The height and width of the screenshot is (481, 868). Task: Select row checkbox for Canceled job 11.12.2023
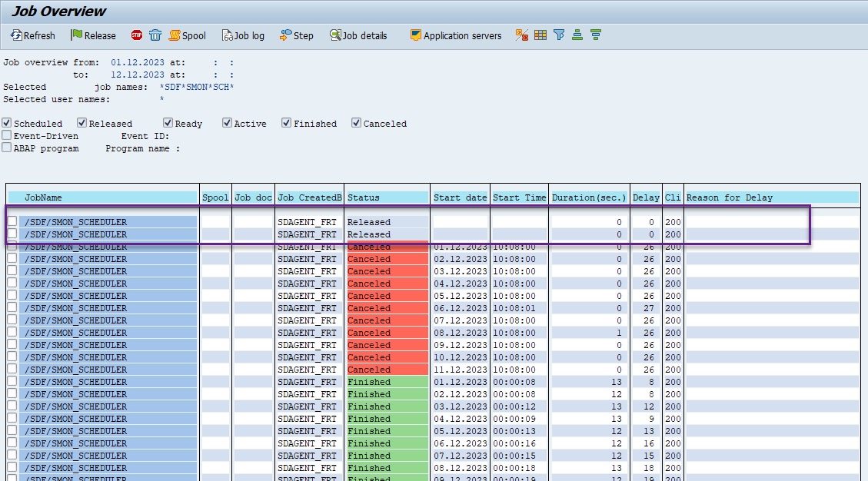(x=12, y=369)
